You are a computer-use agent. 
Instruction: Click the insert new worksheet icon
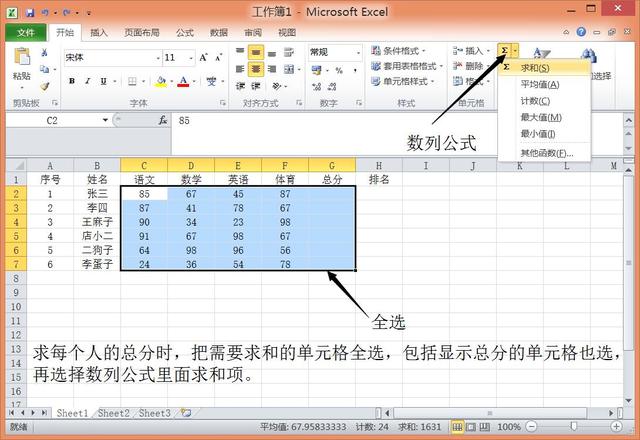(186, 413)
